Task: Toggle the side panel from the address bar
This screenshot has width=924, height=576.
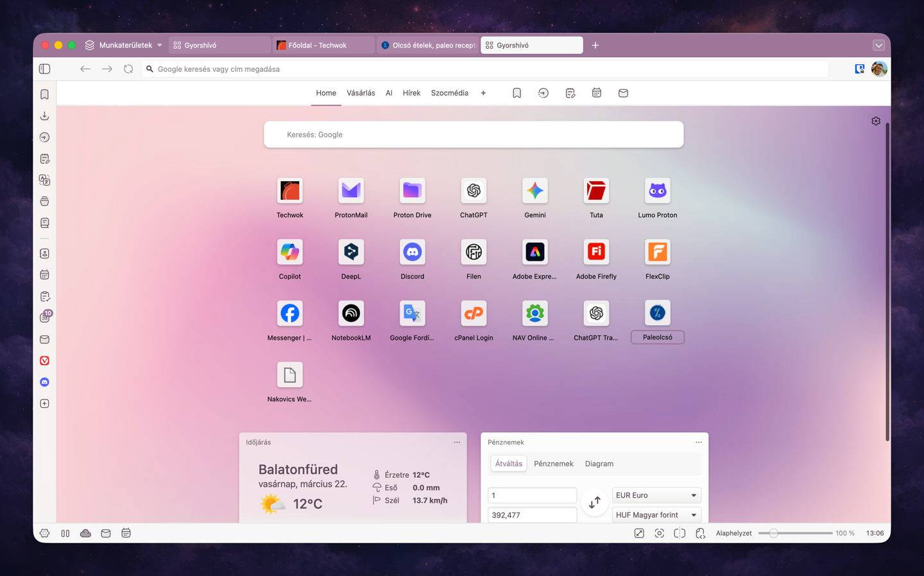Action: [x=44, y=69]
